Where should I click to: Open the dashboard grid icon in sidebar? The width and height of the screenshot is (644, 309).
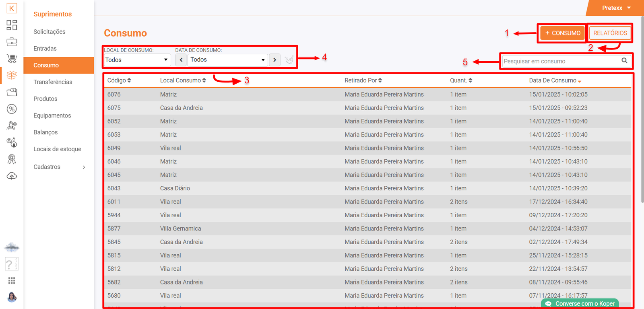[x=12, y=25]
